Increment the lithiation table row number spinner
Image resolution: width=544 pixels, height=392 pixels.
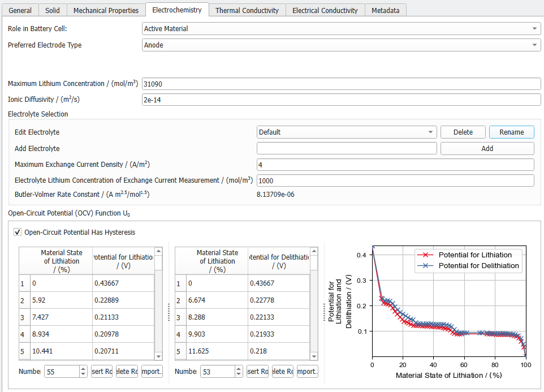tap(83, 369)
